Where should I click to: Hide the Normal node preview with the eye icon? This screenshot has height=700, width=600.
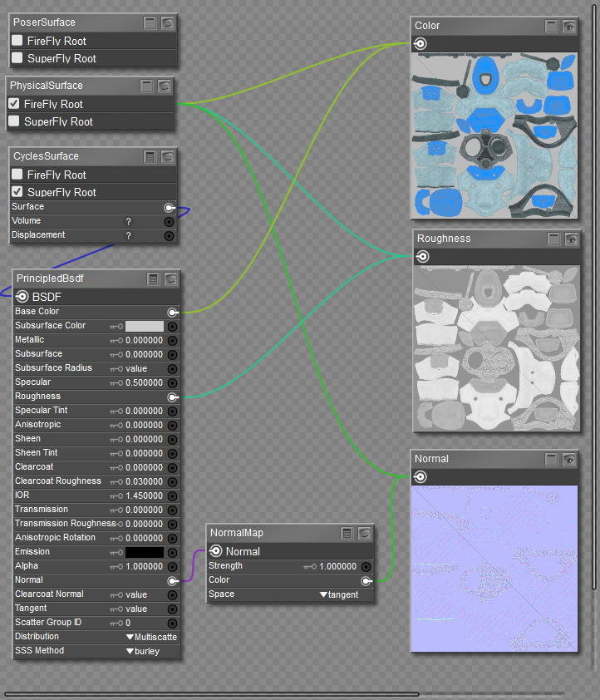pyautogui.click(x=569, y=459)
